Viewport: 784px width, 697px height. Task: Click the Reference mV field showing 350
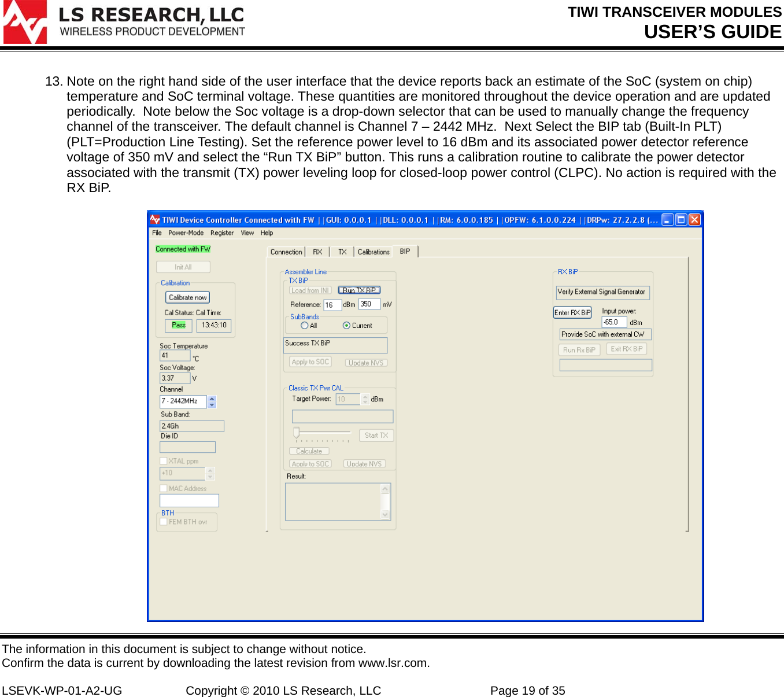[x=369, y=304]
